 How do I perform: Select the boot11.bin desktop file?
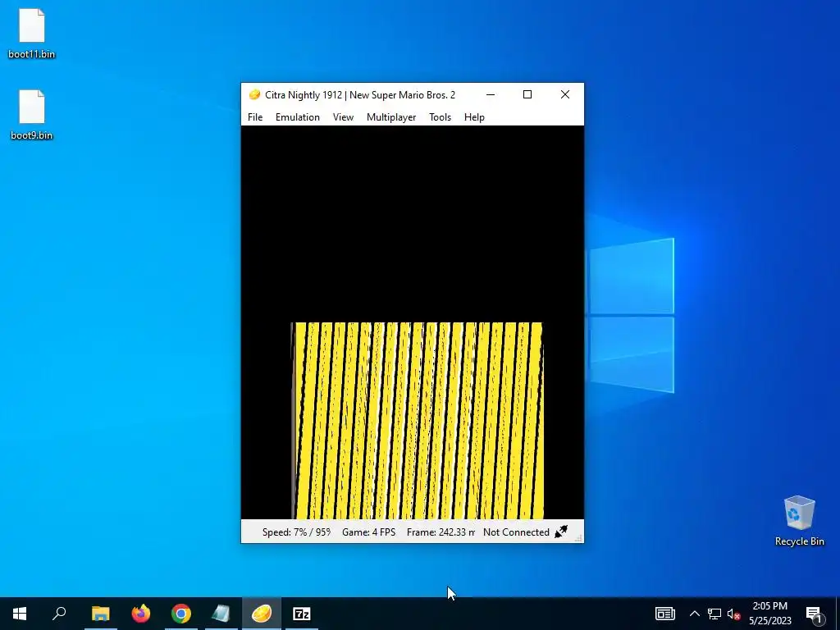pos(32,33)
